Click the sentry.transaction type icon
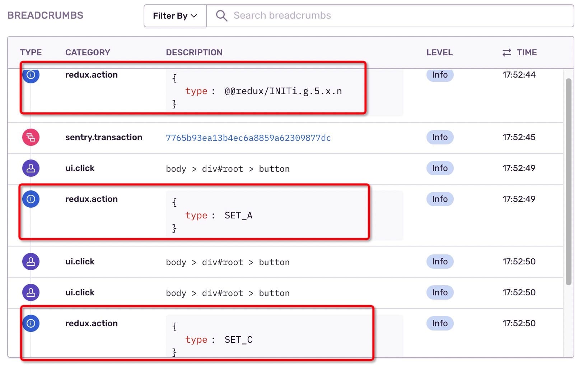Viewport: 588px width, 365px height. click(x=31, y=137)
